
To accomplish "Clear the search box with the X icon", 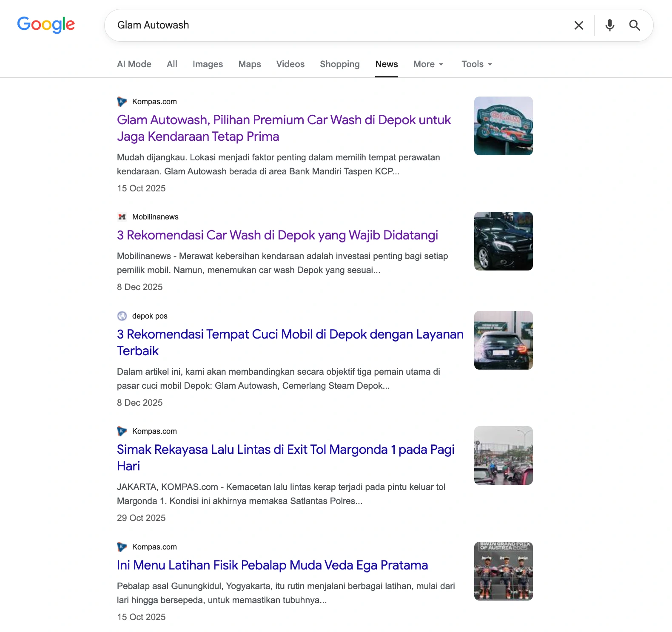I will tap(578, 26).
